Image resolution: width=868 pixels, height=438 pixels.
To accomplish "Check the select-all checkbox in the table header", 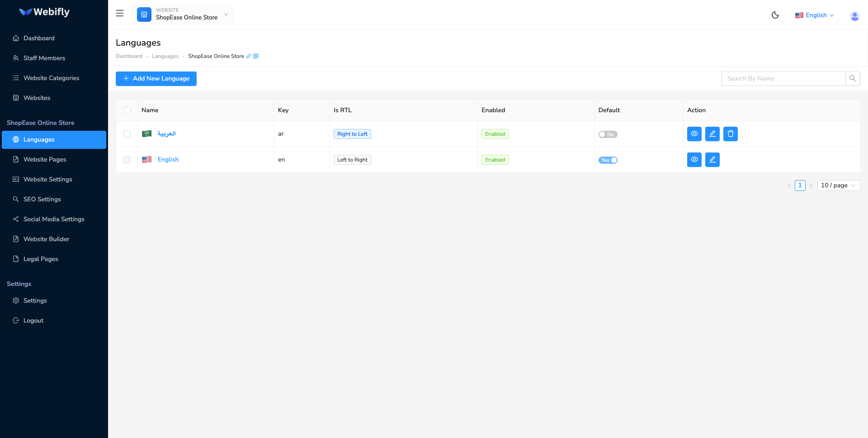I will pyautogui.click(x=127, y=110).
